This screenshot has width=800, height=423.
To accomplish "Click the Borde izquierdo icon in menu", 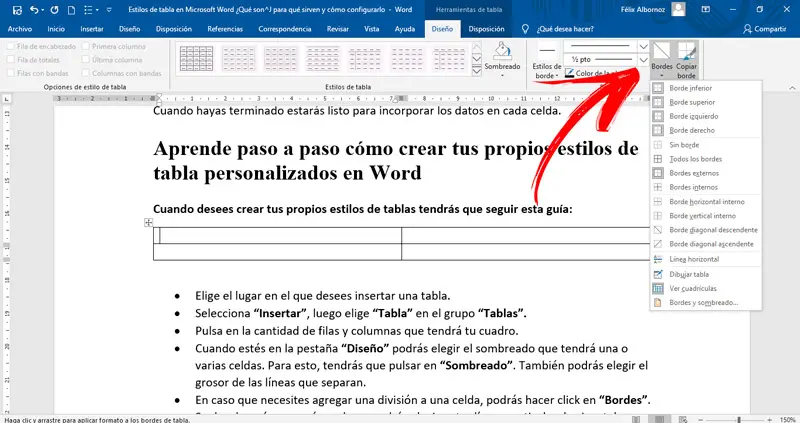I will coord(658,116).
